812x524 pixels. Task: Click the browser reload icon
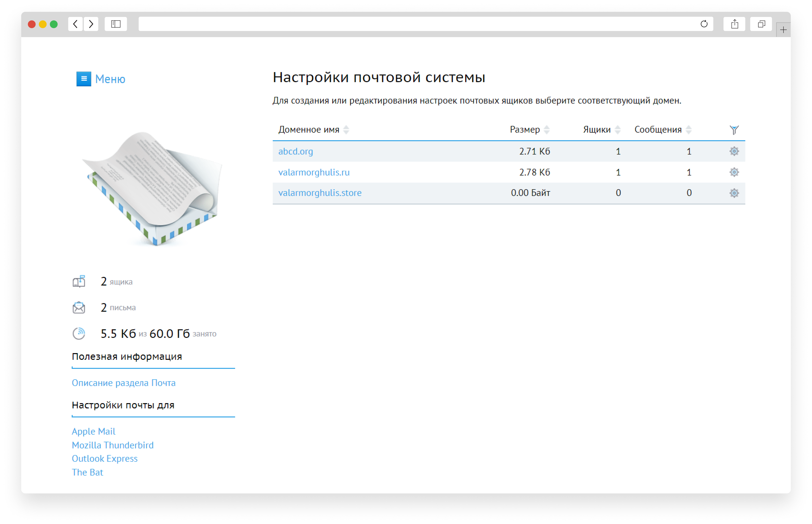pos(704,24)
